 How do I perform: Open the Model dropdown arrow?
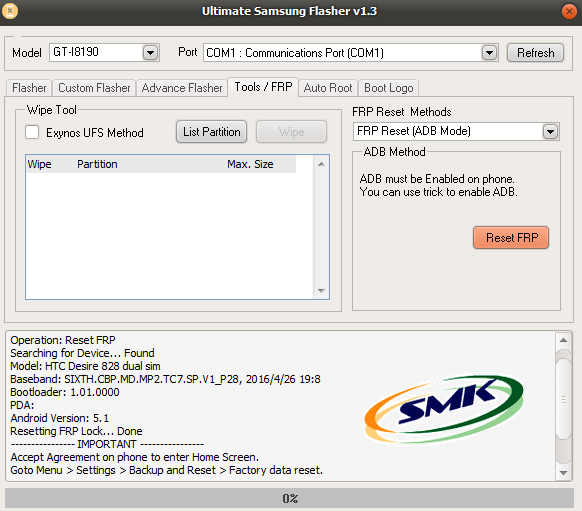pos(150,53)
